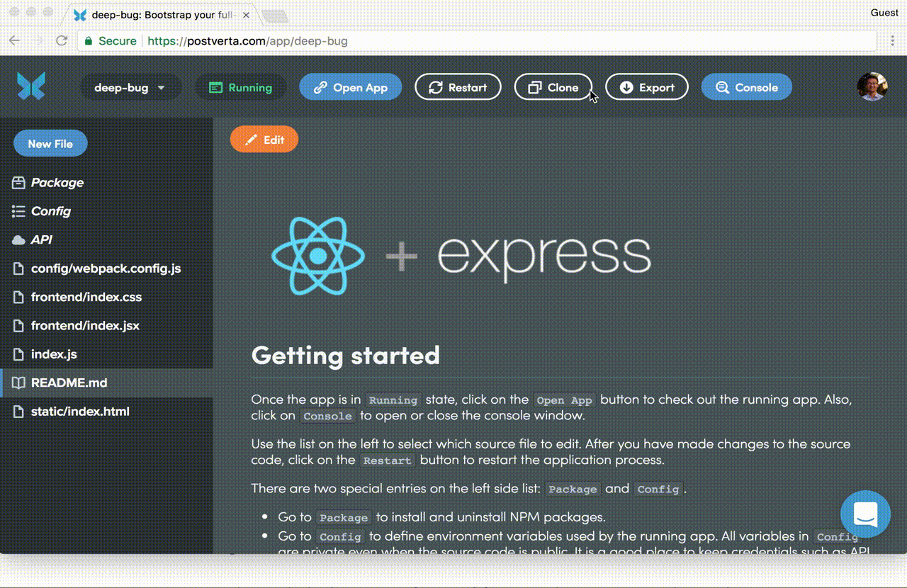Screen dimensions: 907x588
Task: Click the Open App button
Action: (x=351, y=88)
